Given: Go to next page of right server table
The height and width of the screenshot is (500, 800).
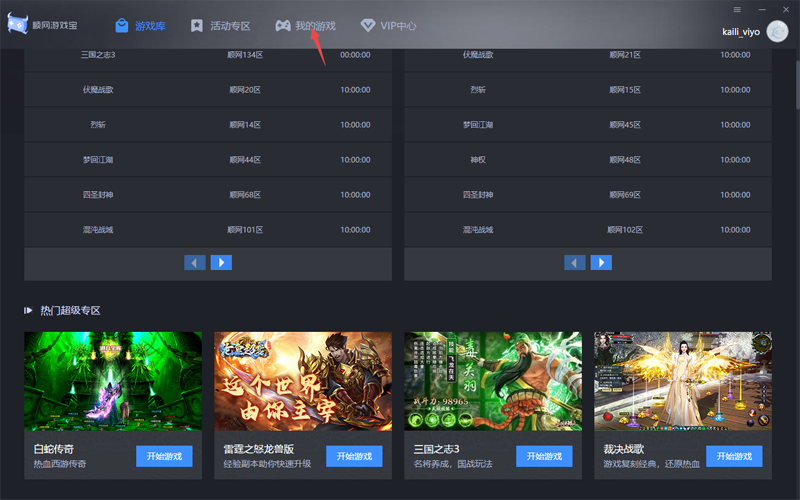Looking at the screenshot, I should pos(601,262).
